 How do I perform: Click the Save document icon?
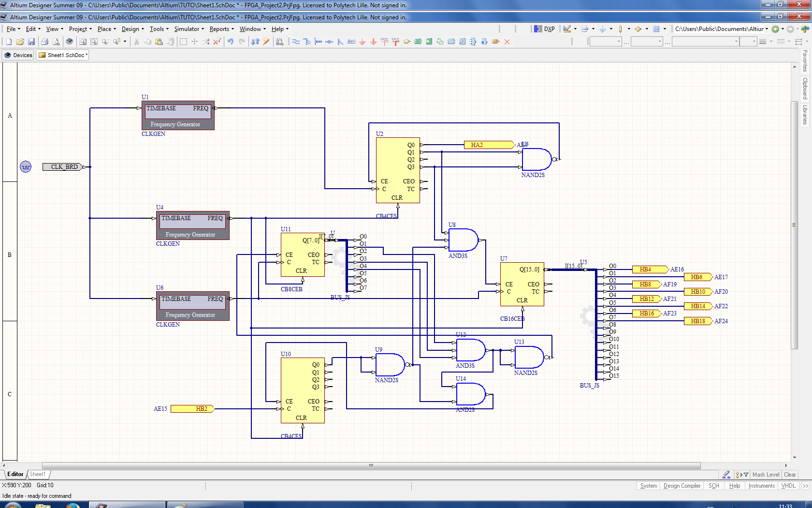click(31, 42)
